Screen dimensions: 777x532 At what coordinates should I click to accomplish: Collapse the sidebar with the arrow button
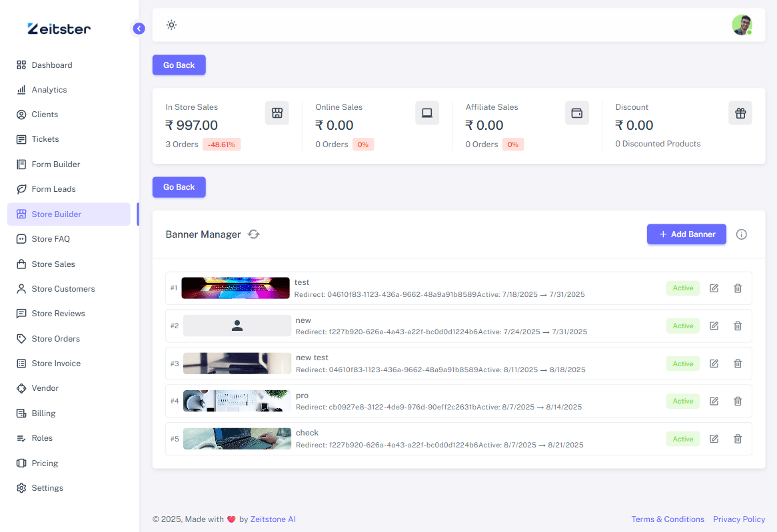(x=139, y=29)
